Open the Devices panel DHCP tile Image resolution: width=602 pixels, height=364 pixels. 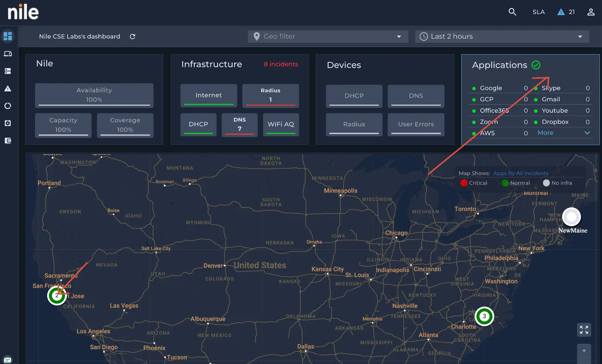pos(354,96)
